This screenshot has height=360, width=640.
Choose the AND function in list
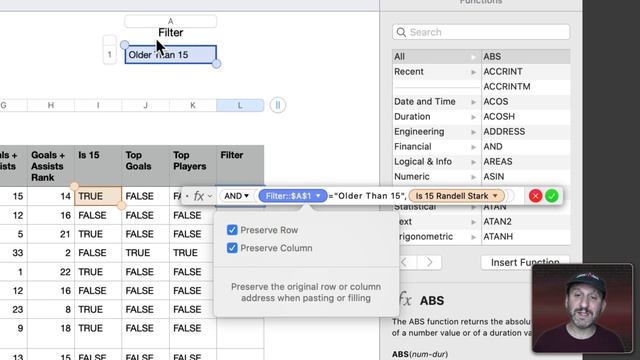pyautogui.click(x=526, y=147)
